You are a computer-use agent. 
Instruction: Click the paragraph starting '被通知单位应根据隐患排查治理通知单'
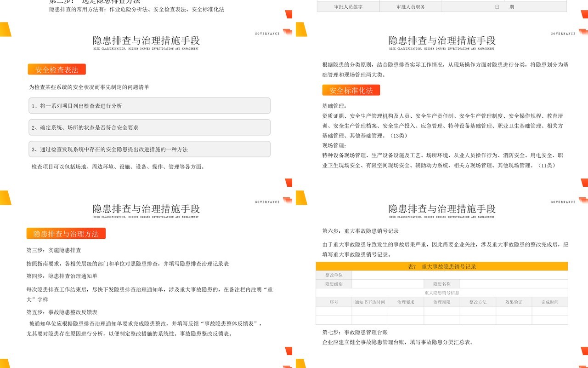144,328
